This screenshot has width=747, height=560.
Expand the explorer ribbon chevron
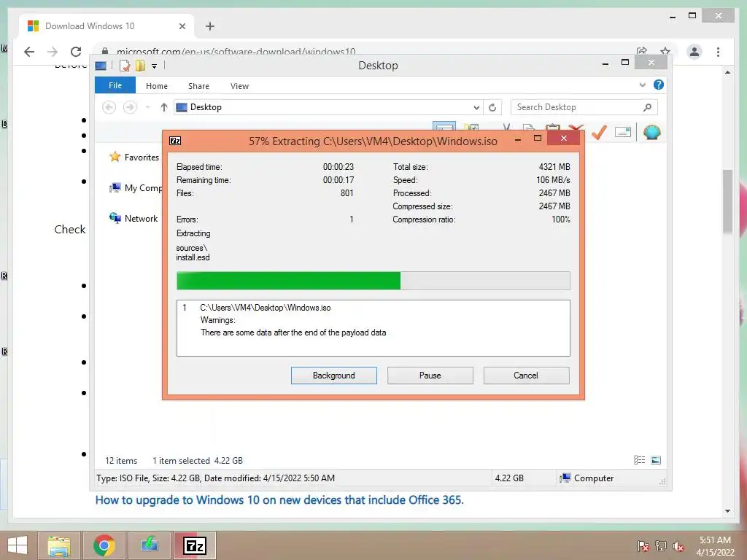pos(642,85)
